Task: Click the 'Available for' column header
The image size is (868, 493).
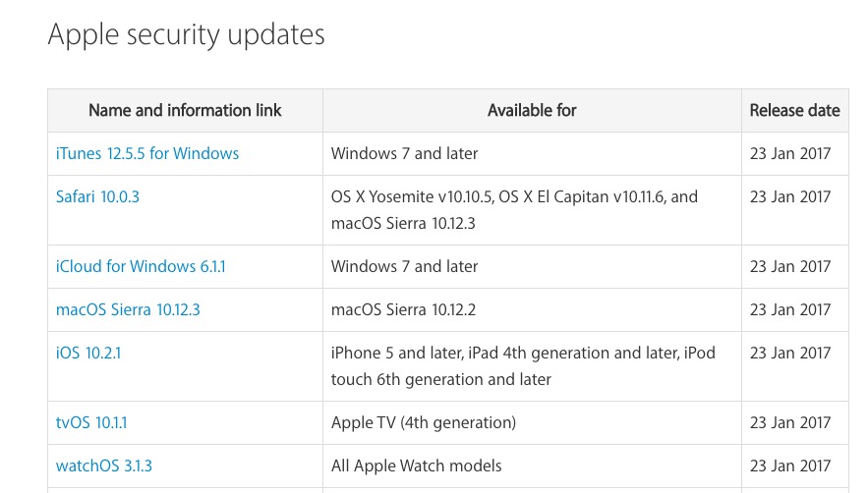Action: click(532, 111)
